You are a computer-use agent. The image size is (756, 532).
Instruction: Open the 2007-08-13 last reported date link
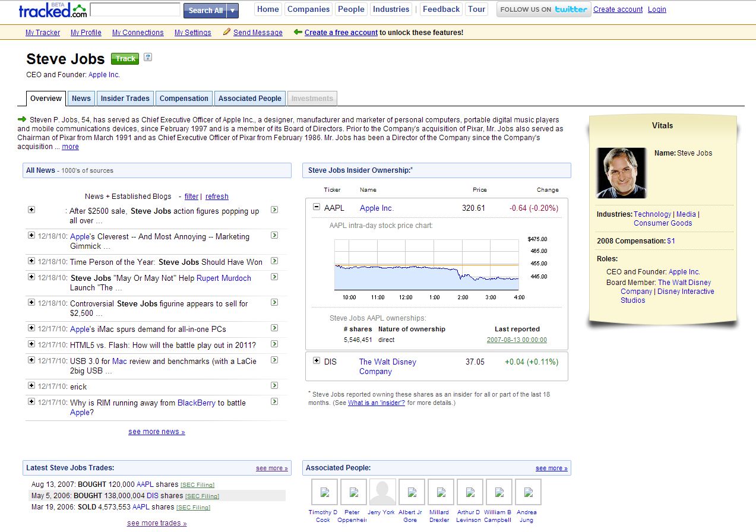click(x=517, y=340)
